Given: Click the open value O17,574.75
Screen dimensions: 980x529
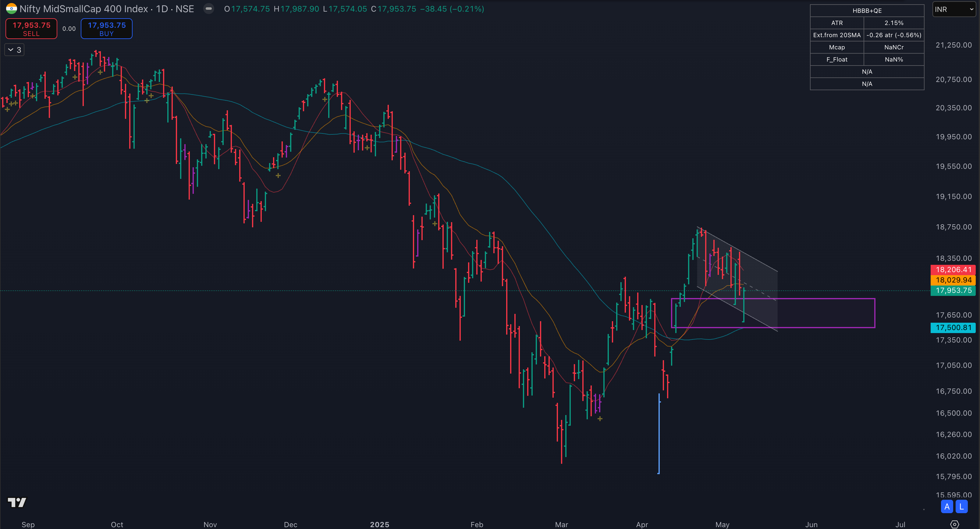Looking at the screenshot, I should 247,9.
